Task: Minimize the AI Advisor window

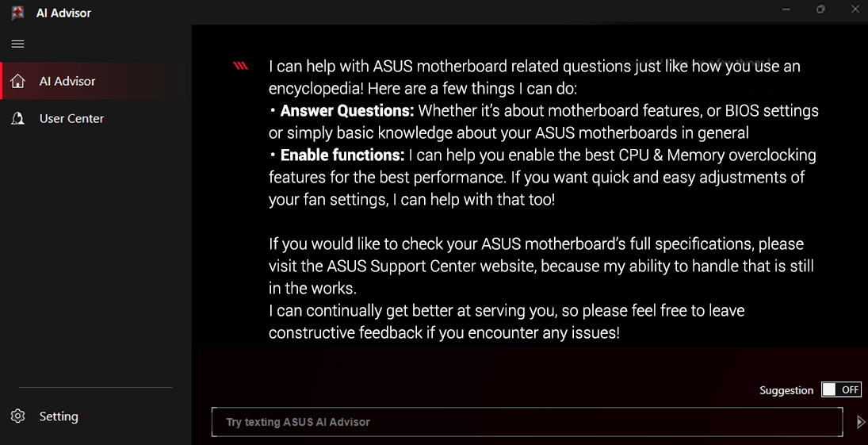Action: coord(786,10)
